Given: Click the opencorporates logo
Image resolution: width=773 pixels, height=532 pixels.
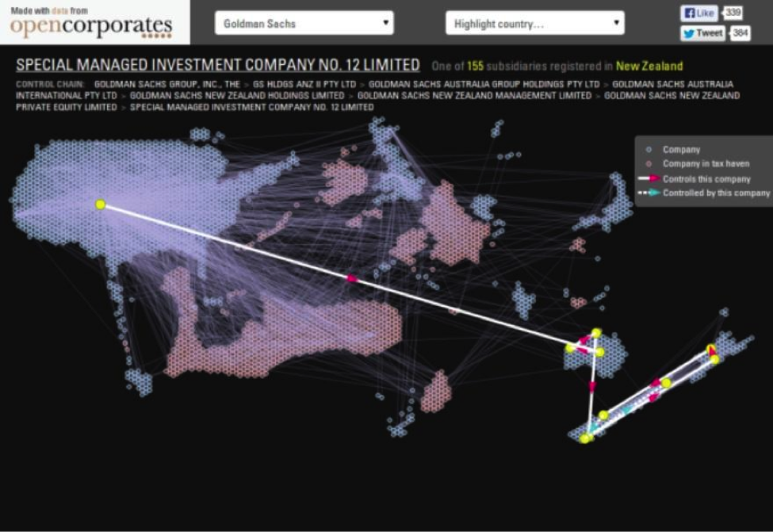Looking at the screenshot, I should (91, 25).
